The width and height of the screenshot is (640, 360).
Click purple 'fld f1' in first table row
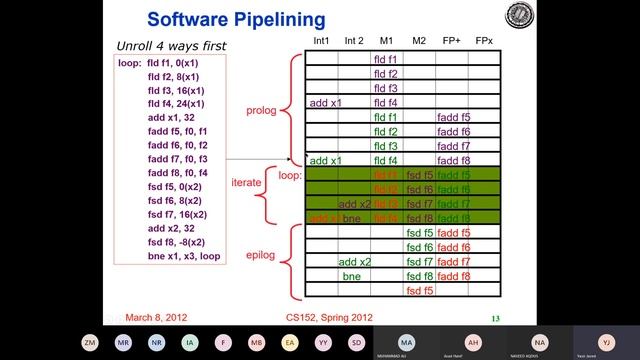click(x=385, y=60)
